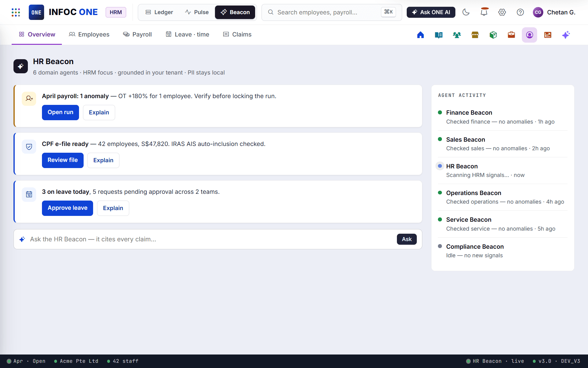Open the Employees tab
The width and height of the screenshot is (588, 368).
89,34
